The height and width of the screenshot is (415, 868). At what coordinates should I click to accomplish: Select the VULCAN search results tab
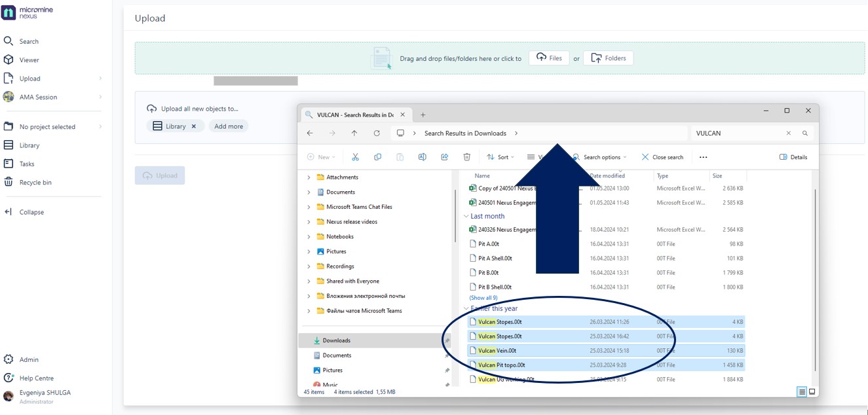click(354, 113)
